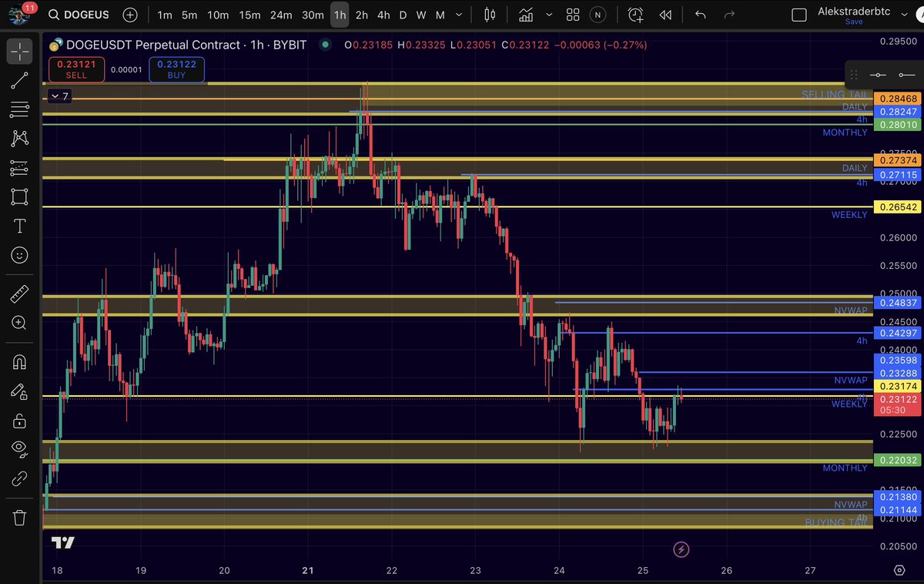Screen dimensions: 924x584
Task: Select the 2h timeframe
Action: pos(362,15)
